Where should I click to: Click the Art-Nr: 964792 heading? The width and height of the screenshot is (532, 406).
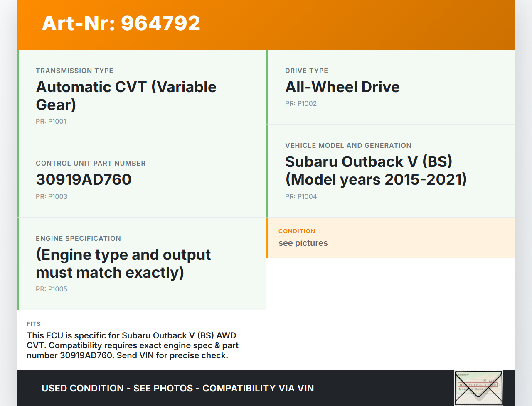[121, 23]
